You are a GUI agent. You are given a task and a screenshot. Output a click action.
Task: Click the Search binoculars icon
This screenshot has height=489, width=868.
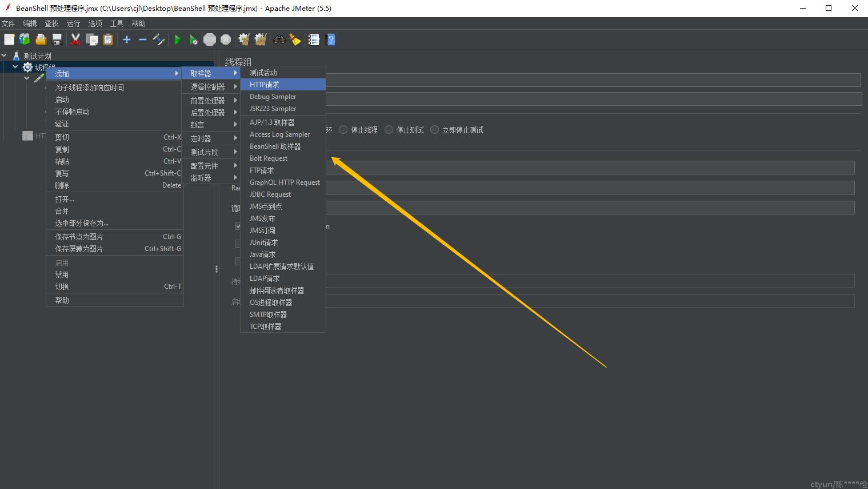[x=279, y=39]
